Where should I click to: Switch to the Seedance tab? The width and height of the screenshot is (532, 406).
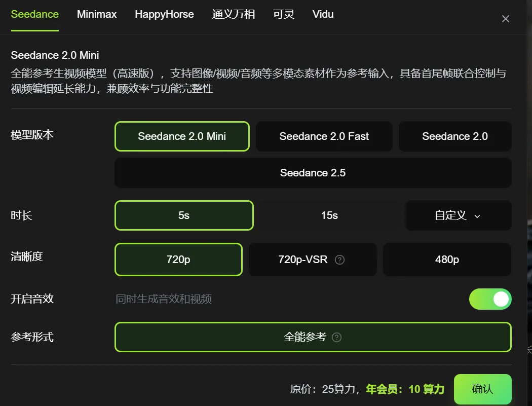pos(34,14)
